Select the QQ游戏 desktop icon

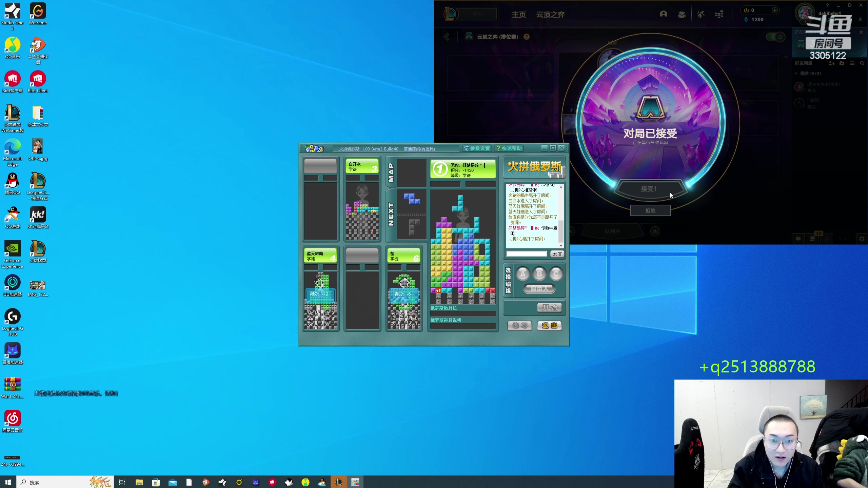click(x=12, y=218)
